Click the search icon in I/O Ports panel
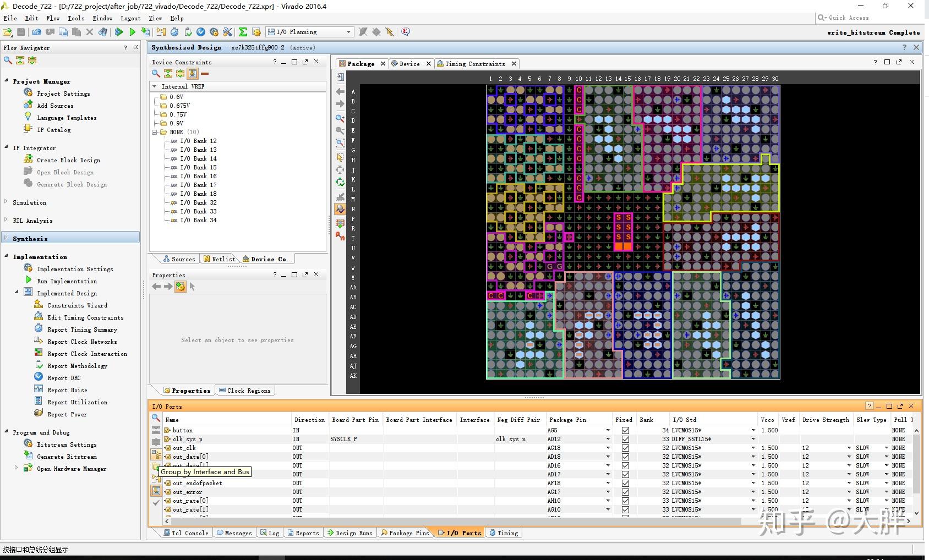The height and width of the screenshot is (560, 929). (156, 418)
